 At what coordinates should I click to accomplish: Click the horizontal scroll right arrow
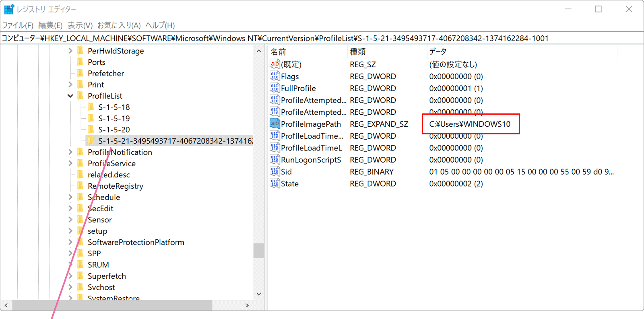coord(247,305)
